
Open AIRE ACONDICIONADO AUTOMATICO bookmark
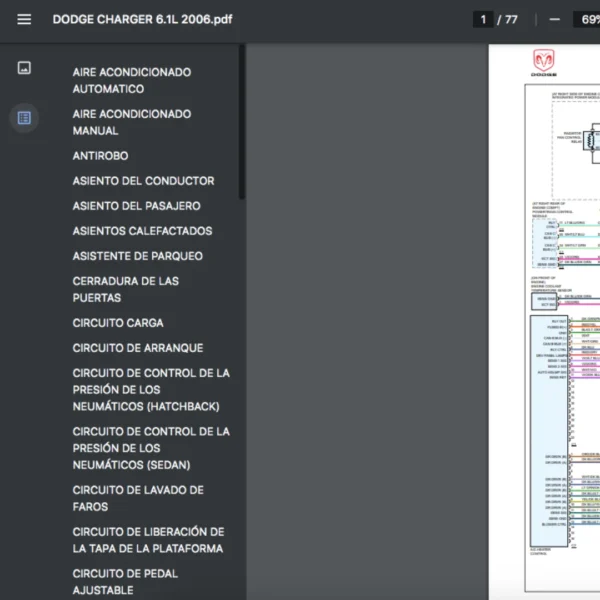point(131,80)
